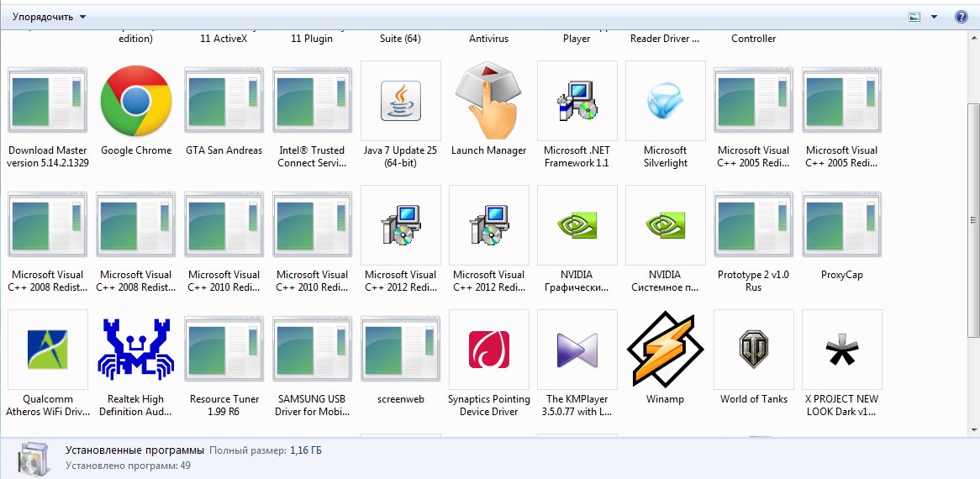Select the Java 7 Update 25 icon
980x479 pixels.
(401, 101)
